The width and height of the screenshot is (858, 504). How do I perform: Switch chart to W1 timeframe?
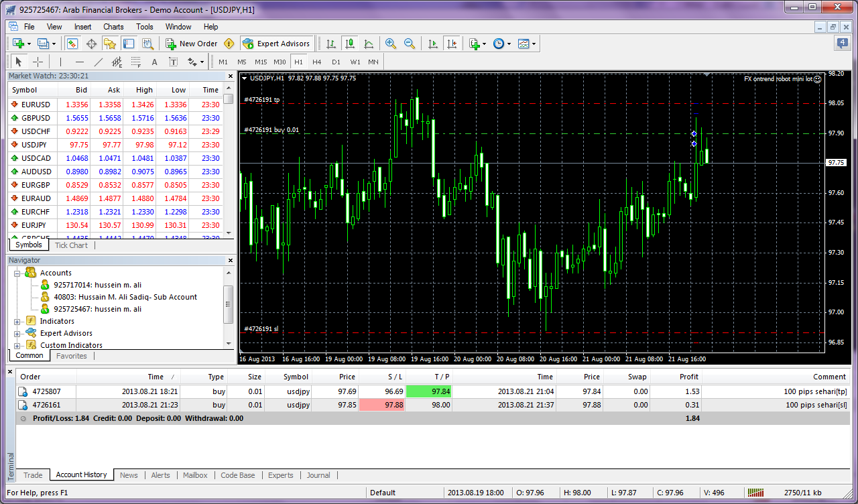click(355, 62)
